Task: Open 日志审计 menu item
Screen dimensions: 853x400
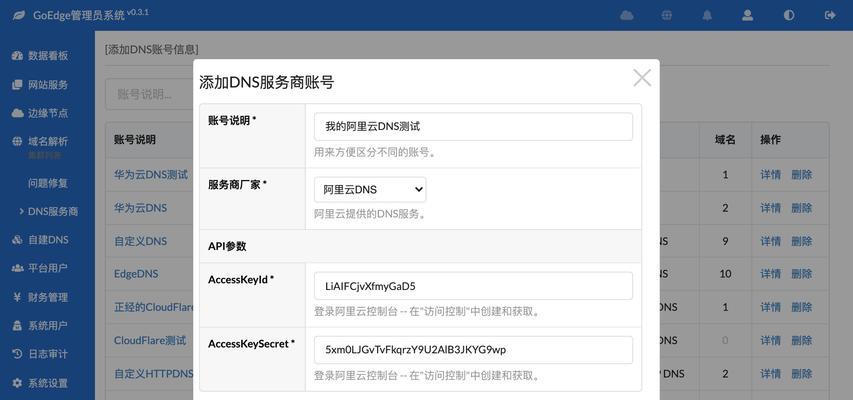Action: pos(48,354)
